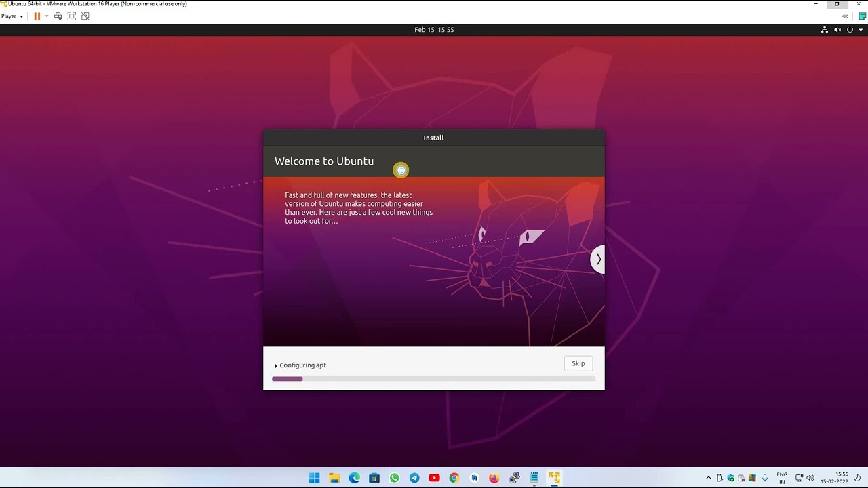Open File Explorer from the taskbar
This screenshot has width=868, height=488.
pyautogui.click(x=334, y=478)
